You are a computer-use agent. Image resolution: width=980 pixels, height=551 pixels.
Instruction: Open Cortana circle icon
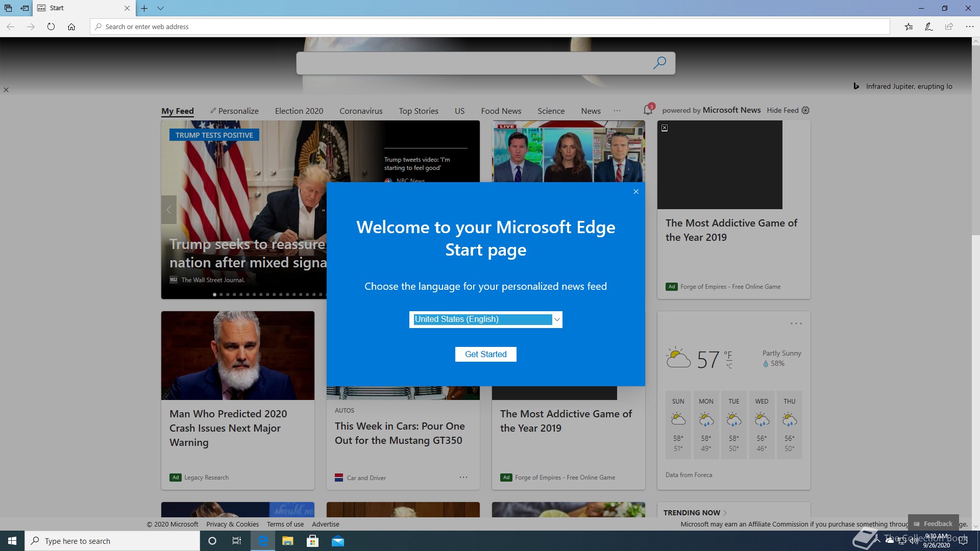[x=212, y=541]
